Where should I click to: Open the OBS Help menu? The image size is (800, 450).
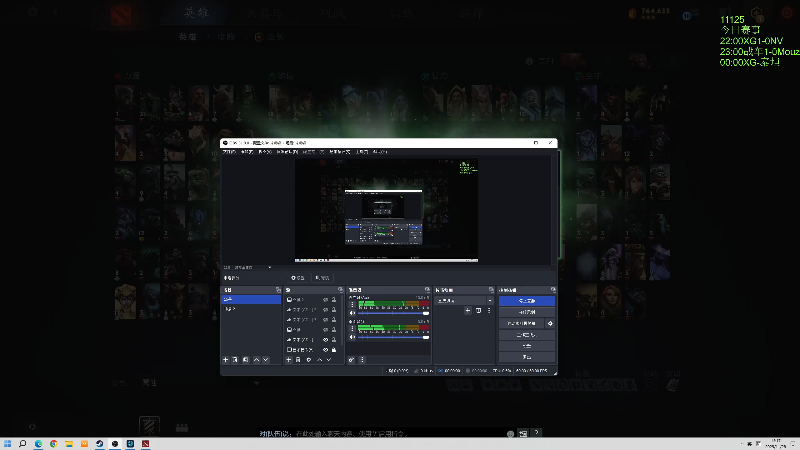pos(380,152)
